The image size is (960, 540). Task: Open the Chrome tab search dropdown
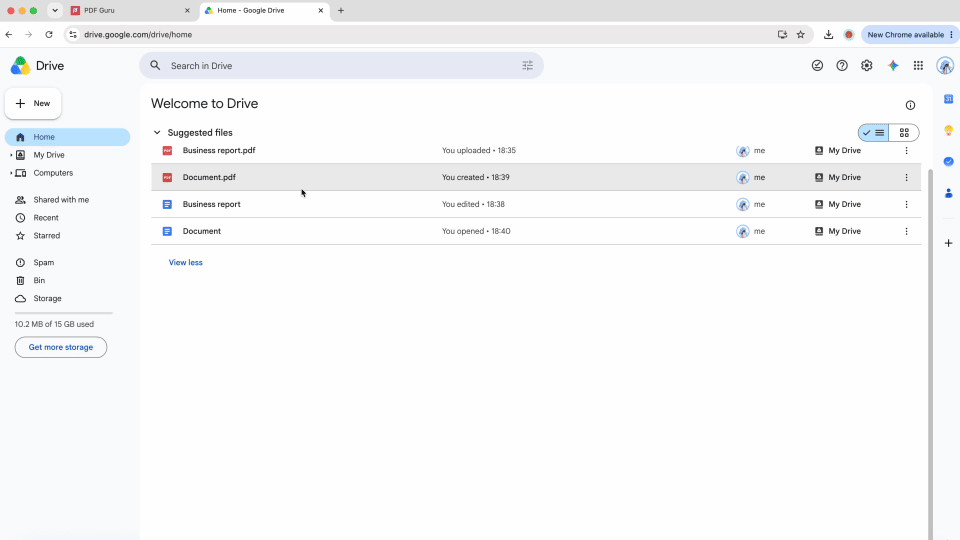[54, 10]
